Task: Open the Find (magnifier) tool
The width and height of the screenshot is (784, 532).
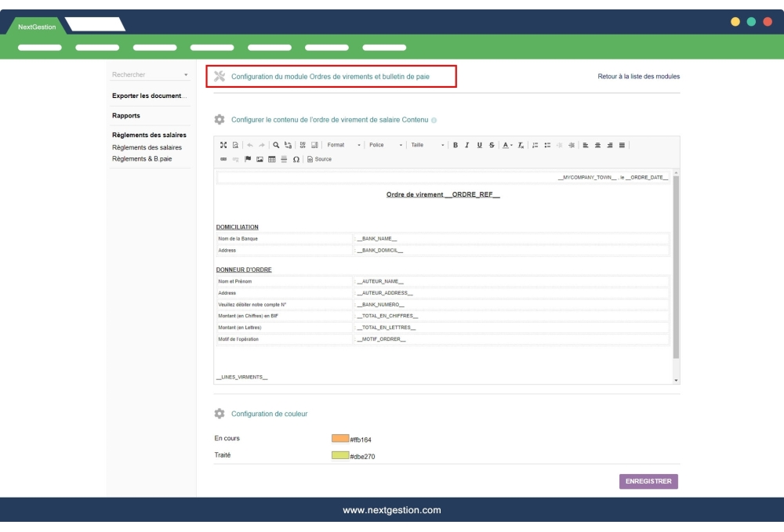Action: click(277, 145)
